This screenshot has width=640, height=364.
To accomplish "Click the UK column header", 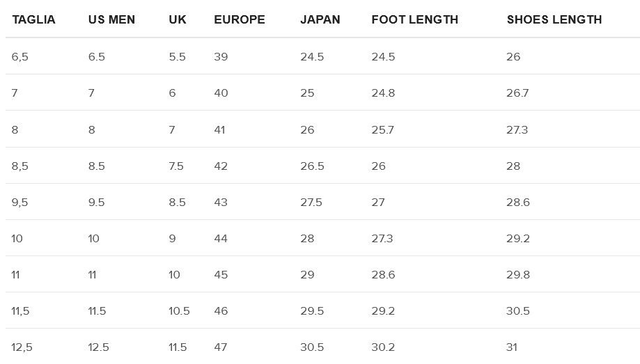I will (178, 20).
